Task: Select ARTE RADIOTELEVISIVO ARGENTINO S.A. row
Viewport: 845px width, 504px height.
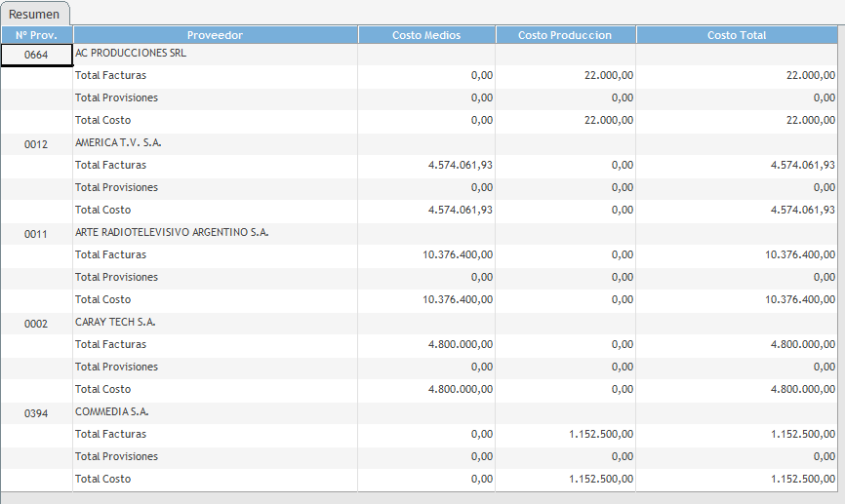Action: (x=172, y=232)
